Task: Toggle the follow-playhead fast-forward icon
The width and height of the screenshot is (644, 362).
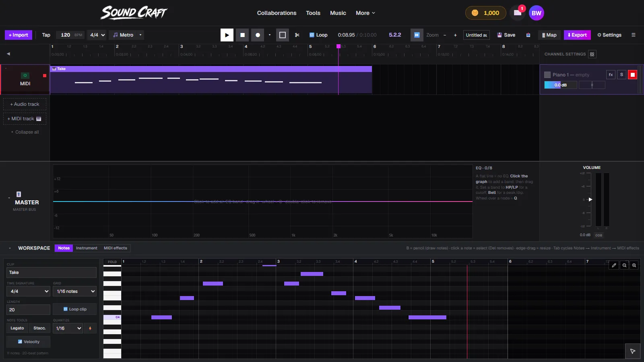Action: tap(417, 35)
